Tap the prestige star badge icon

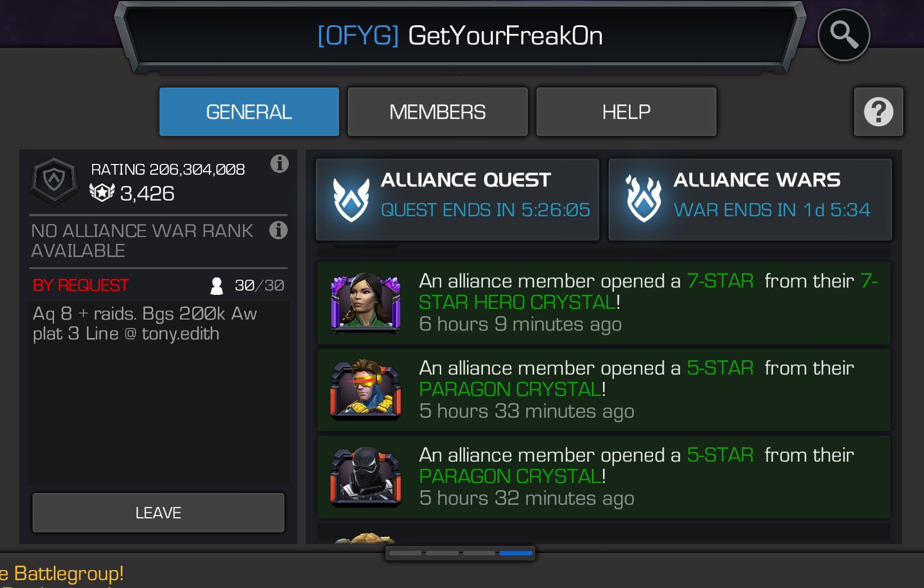[102, 193]
